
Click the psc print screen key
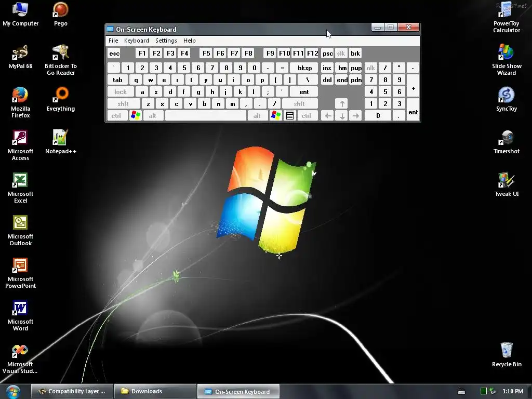coord(327,54)
